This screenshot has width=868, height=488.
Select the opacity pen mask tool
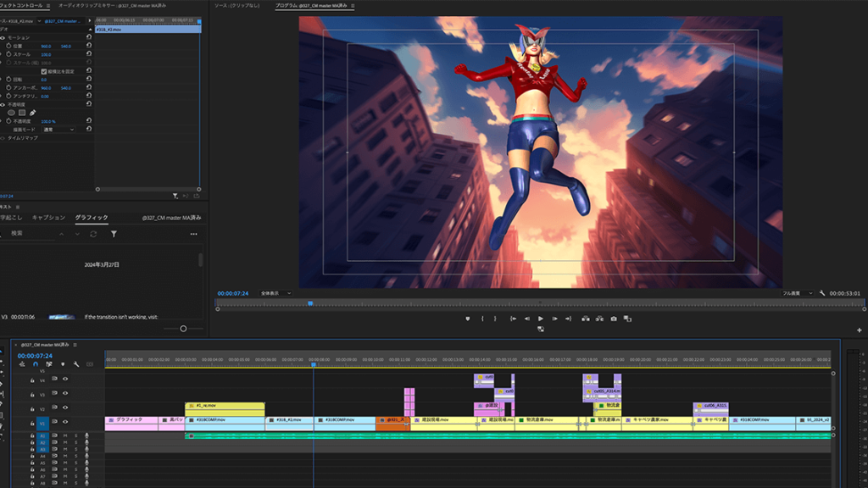pyautogui.click(x=33, y=113)
